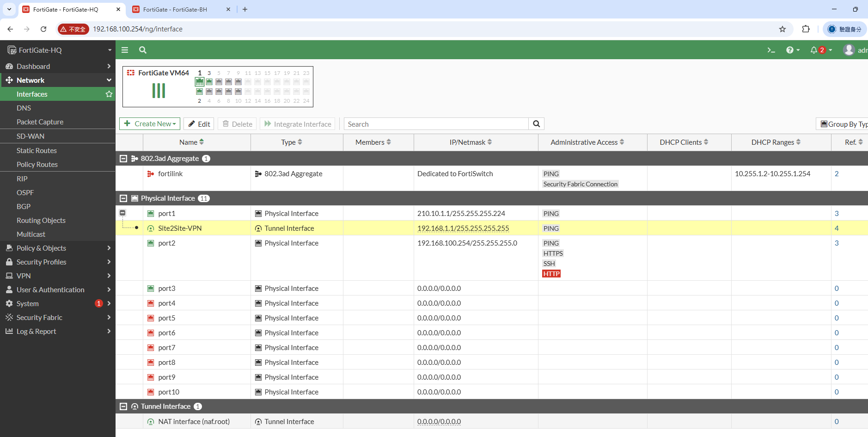Open the Create New dropdown
868x437 pixels.
click(x=150, y=124)
